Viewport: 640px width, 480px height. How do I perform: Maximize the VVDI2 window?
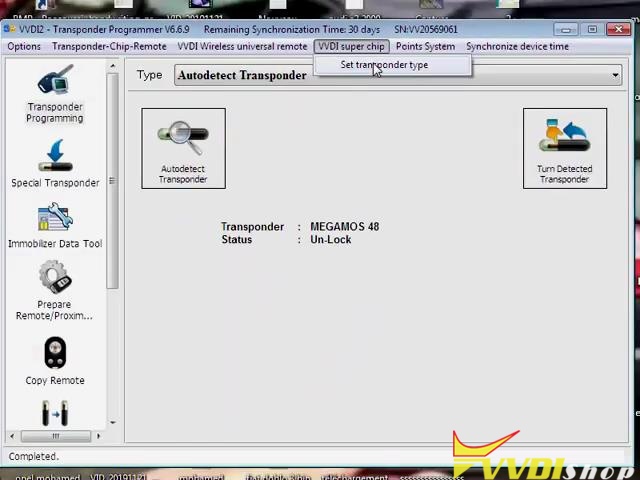click(x=592, y=29)
